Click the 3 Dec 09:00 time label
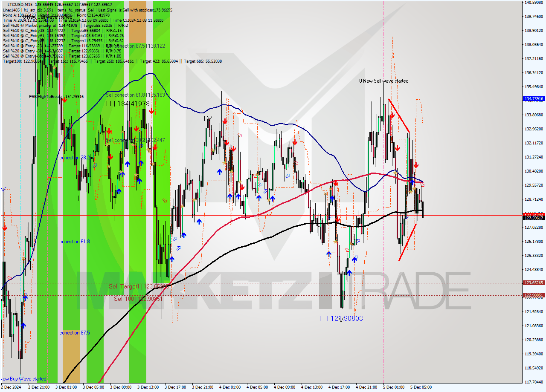Viewport: 546px width, 392px height. tap(121, 387)
